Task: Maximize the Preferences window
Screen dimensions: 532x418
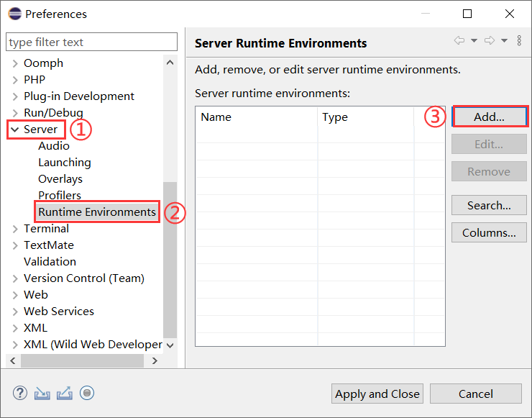Action: click(x=467, y=14)
